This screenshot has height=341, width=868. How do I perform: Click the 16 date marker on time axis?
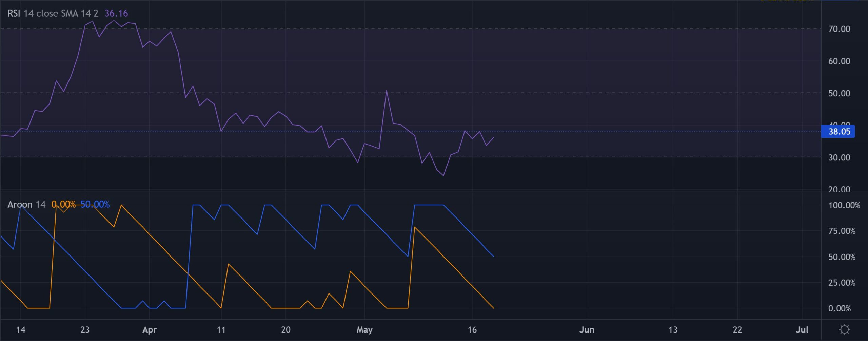472,330
